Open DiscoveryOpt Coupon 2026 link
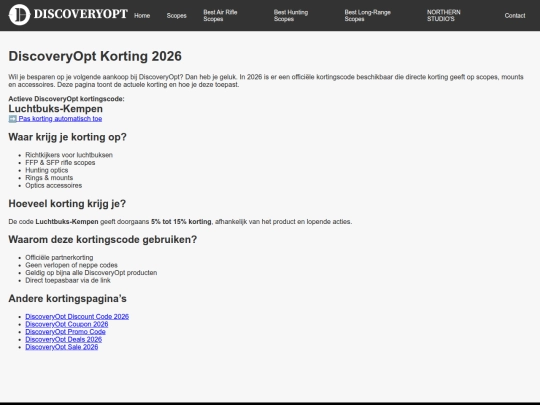The width and height of the screenshot is (540, 405). [67, 324]
